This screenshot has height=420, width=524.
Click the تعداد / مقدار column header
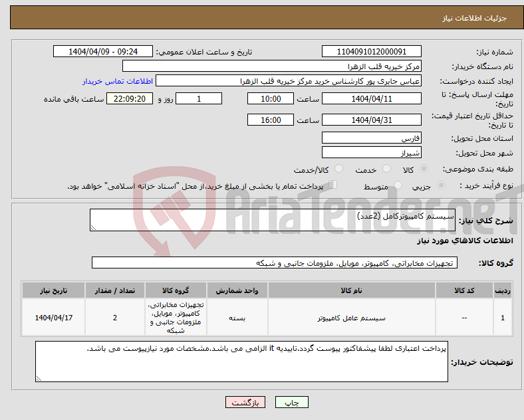click(114, 290)
